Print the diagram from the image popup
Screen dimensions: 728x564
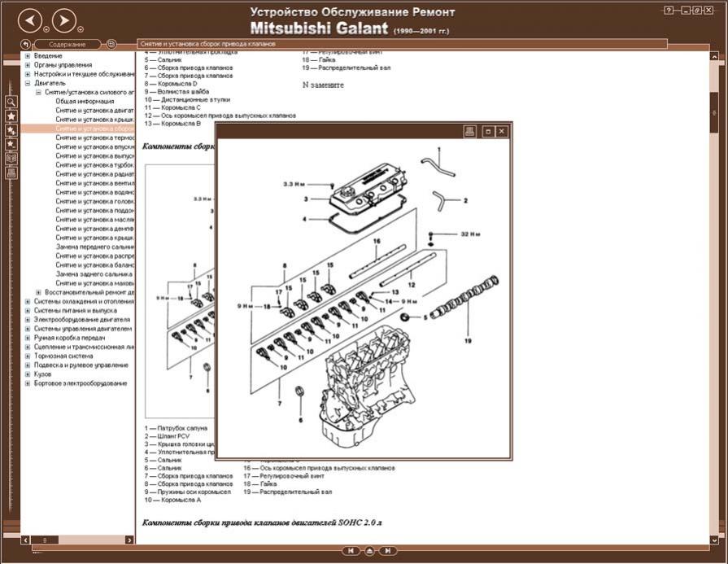470,132
